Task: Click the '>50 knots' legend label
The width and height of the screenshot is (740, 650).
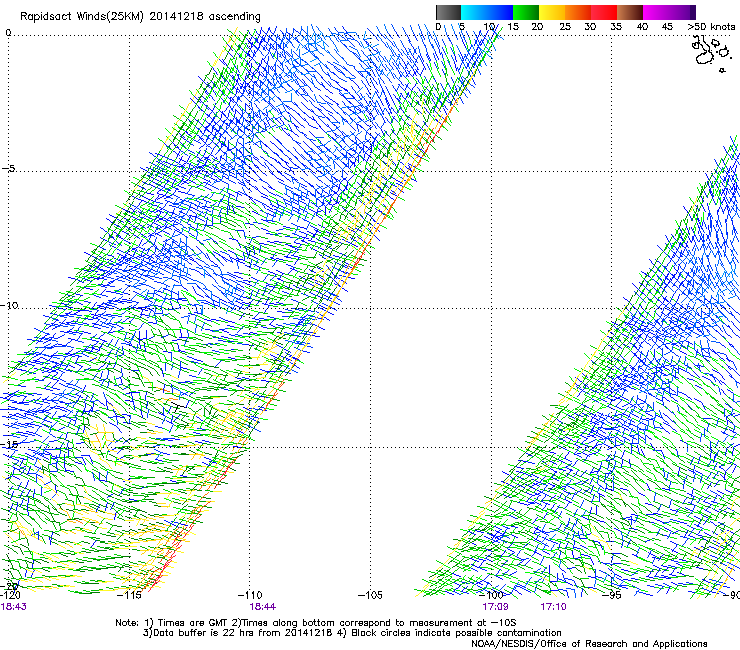Action: [711, 27]
